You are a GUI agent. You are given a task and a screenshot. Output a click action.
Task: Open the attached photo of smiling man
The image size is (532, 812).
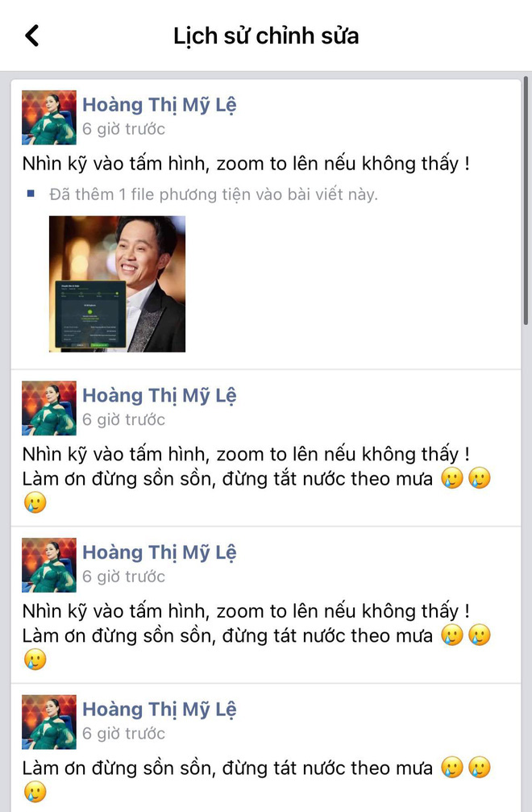click(x=117, y=284)
